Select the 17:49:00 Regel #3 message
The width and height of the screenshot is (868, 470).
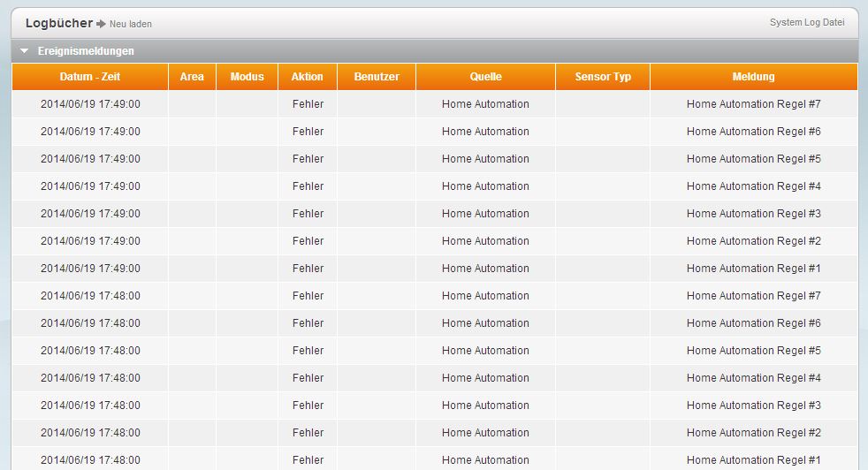(x=753, y=214)
